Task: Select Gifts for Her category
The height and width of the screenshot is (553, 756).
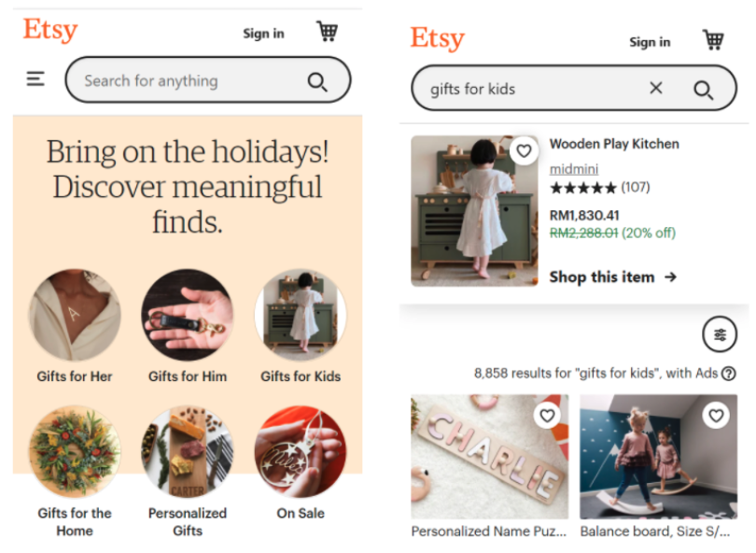Action: click(75, 326)
